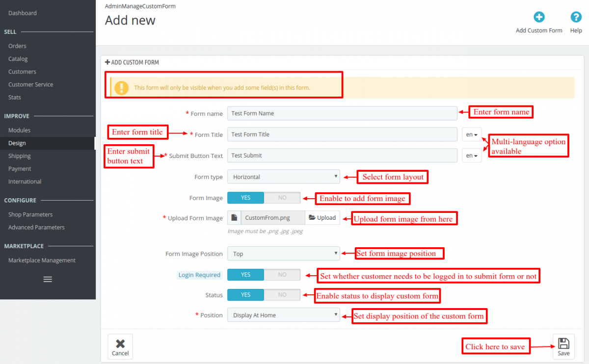Open the International menu item
This screenshot has height=364, width=589.
coord(25,182)
